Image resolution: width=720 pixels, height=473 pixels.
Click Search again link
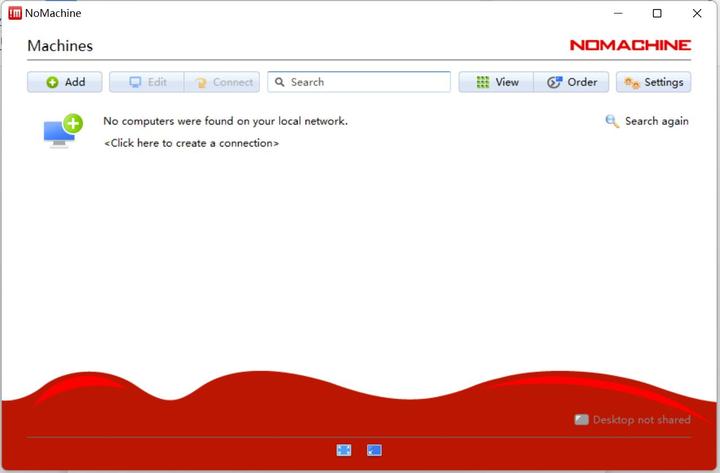click(647, 121)
